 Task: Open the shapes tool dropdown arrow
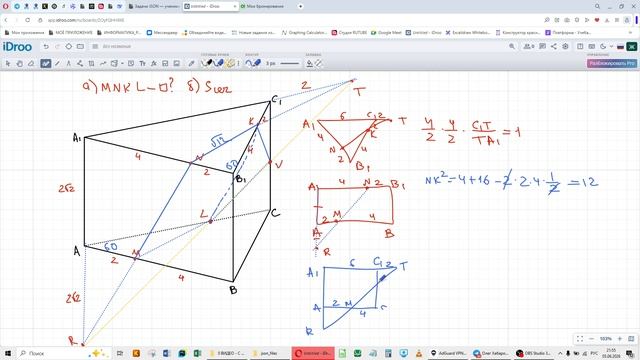(x=122, y=64)
